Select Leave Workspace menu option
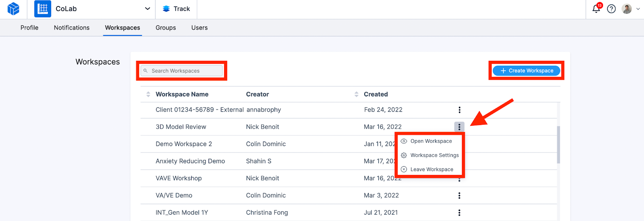Image resolution: width=644 pixels, height=221 pixels. click(431, 169)
